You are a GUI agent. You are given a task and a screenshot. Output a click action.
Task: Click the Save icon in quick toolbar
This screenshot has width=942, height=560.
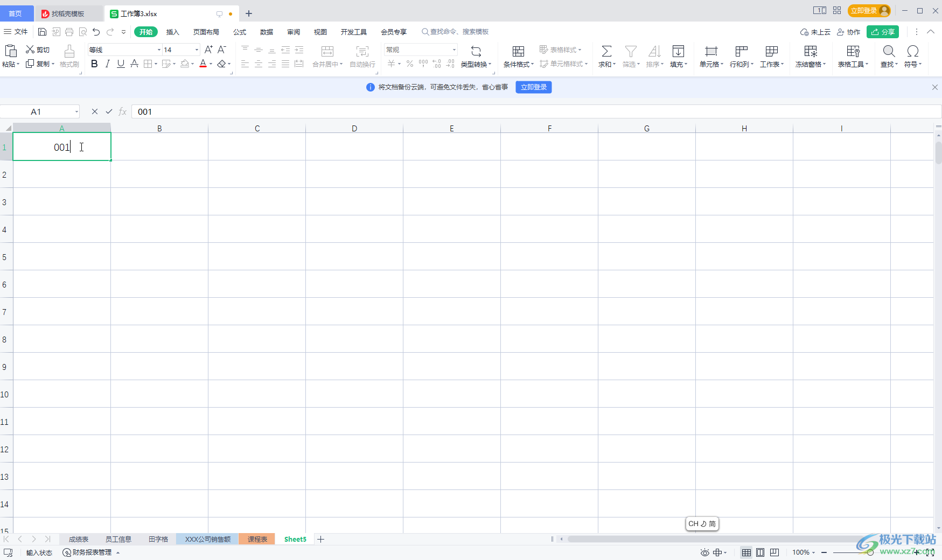click(42, 32)
